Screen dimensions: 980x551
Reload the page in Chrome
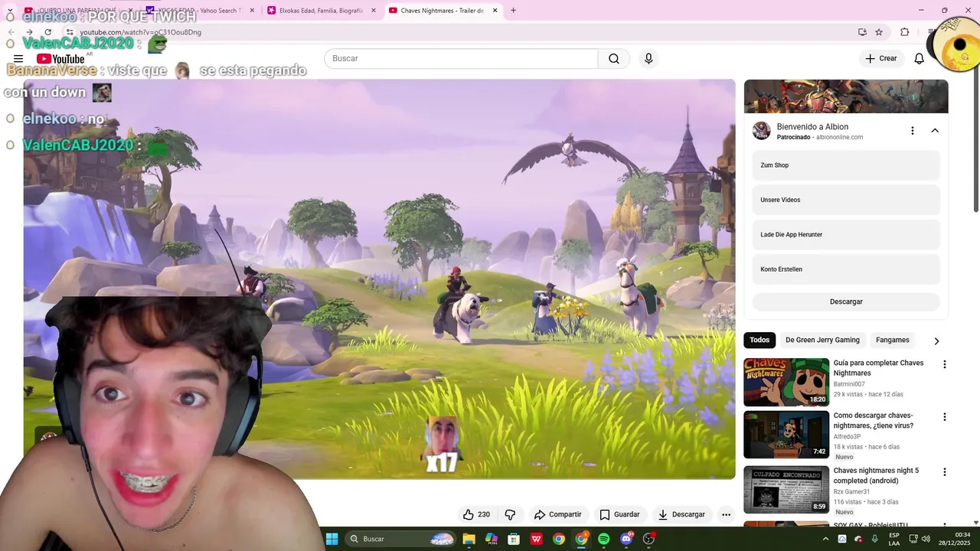48,32
